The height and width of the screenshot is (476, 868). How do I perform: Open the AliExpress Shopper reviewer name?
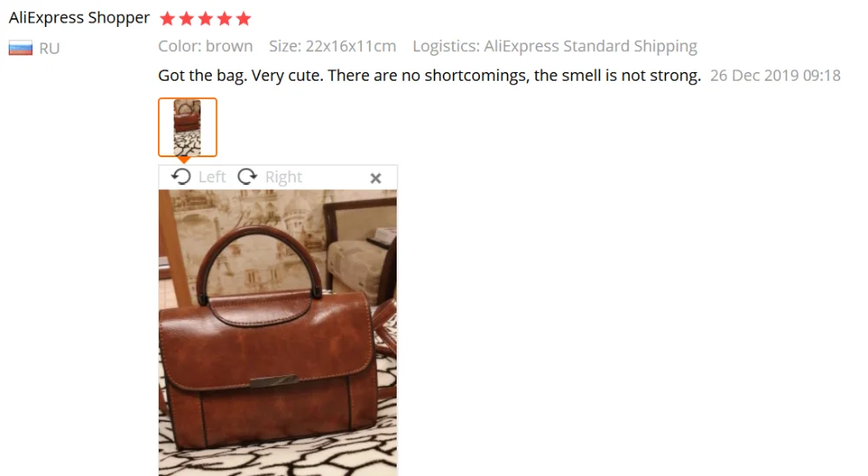[x=79, y=17]
